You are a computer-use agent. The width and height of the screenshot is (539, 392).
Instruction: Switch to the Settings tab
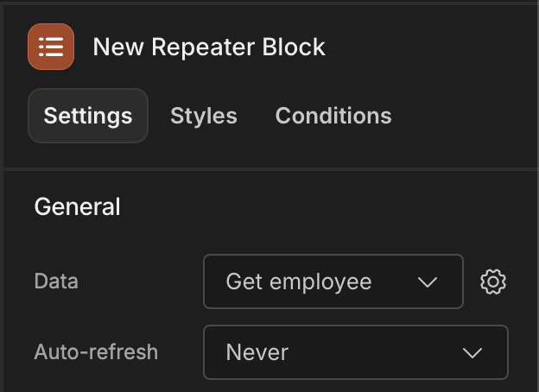click(88, 116)
